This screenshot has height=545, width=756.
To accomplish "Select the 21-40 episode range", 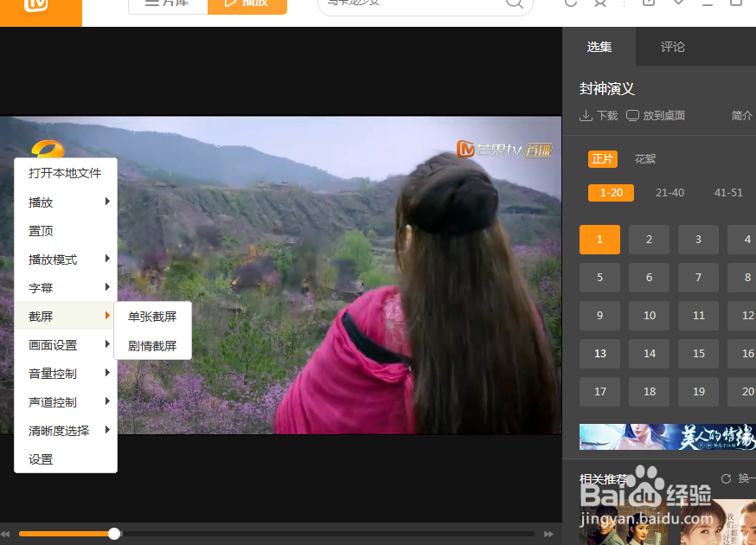I will [670, 192].
